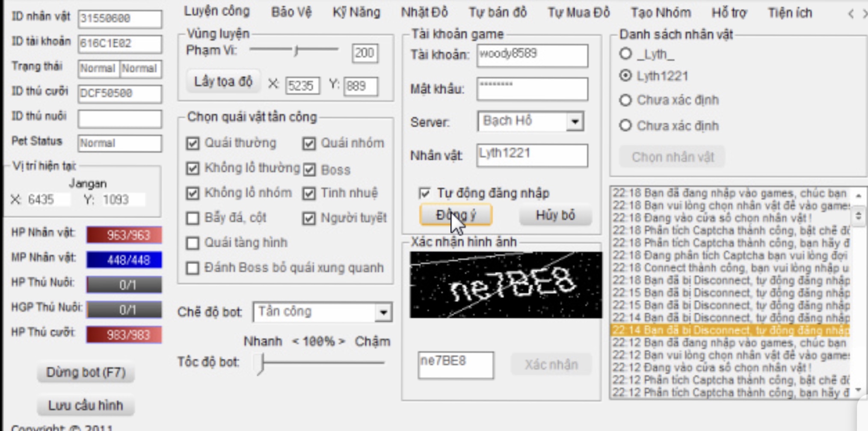868x431 pixels.
Task: Switch to the Nhặt Đồ tab
Action: pyautogui.click(x=424, y=12)
